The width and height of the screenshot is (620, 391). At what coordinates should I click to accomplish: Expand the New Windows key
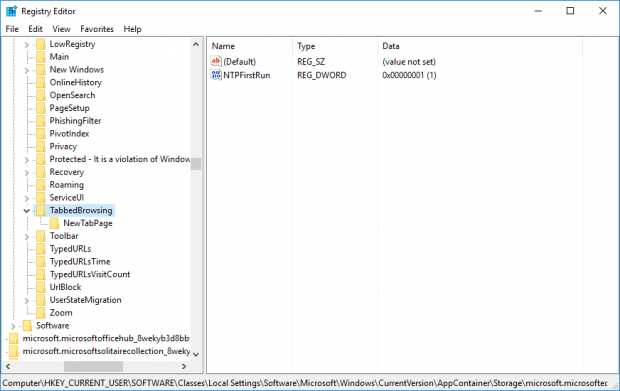(x=26, y=70)
